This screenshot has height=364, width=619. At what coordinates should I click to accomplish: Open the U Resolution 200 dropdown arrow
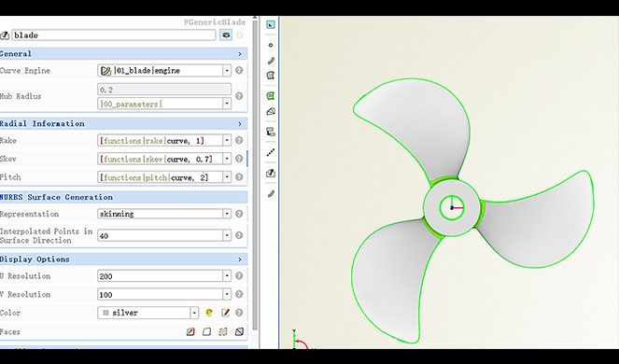[227, 275]
